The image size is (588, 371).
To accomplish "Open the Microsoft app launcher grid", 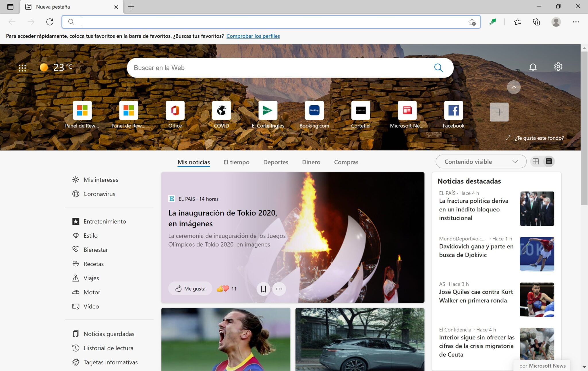I will (22, 67).
